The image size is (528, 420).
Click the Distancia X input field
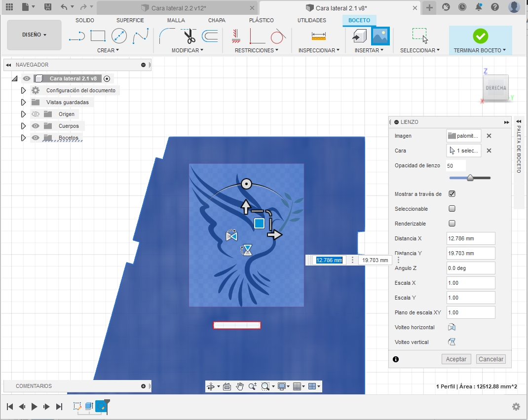471,238
